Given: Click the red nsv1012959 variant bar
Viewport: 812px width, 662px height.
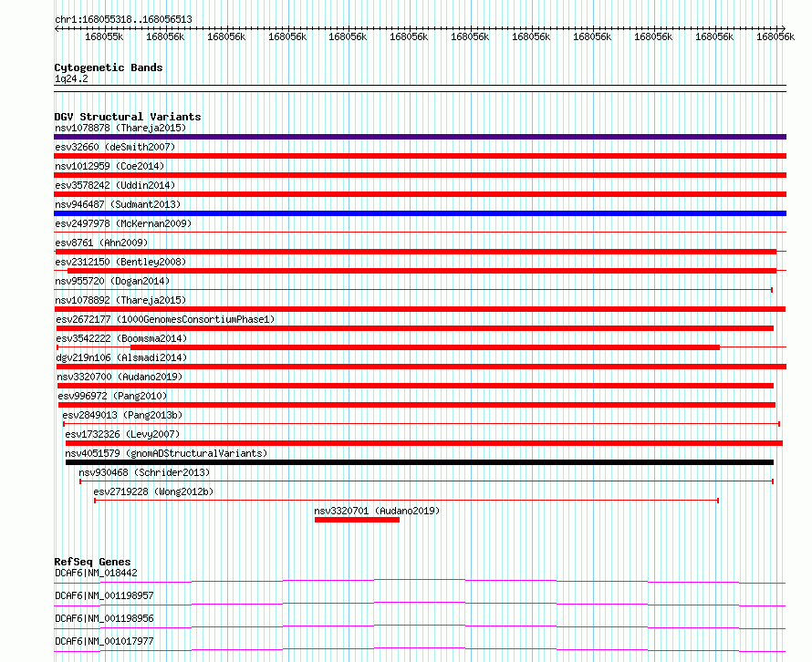Looking at the screenshot, I should [420, 175].
